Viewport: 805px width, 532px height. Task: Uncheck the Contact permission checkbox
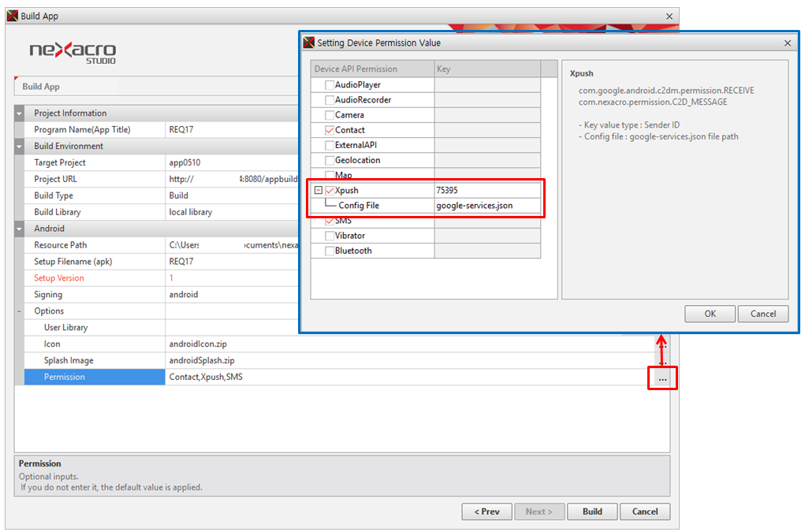[x=330, y=130]
